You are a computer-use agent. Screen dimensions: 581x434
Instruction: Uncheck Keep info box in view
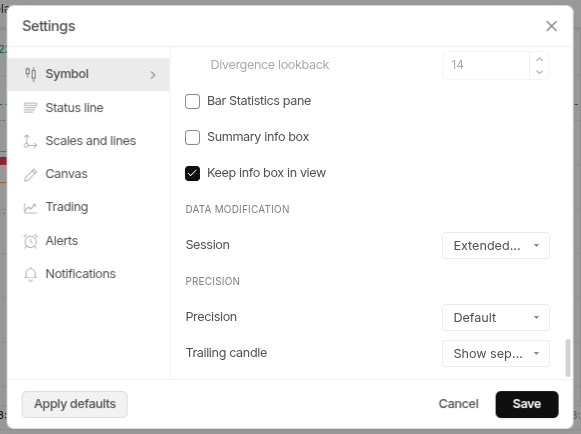point(192,173)
